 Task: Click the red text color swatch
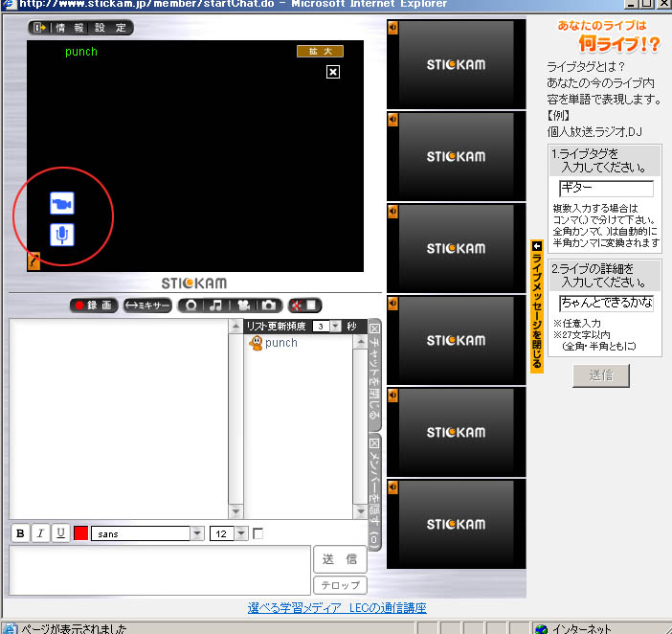click(x=81, y=533)
